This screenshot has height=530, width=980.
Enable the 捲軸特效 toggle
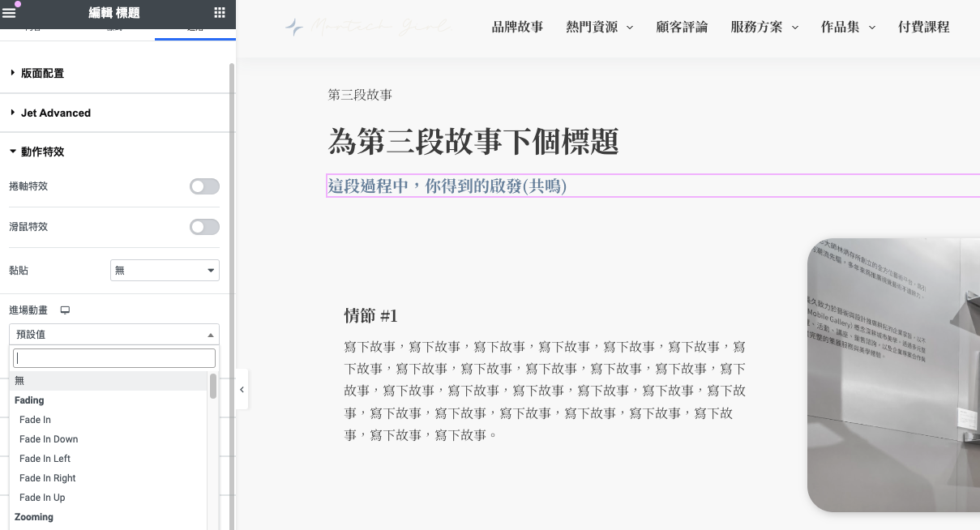204,186
